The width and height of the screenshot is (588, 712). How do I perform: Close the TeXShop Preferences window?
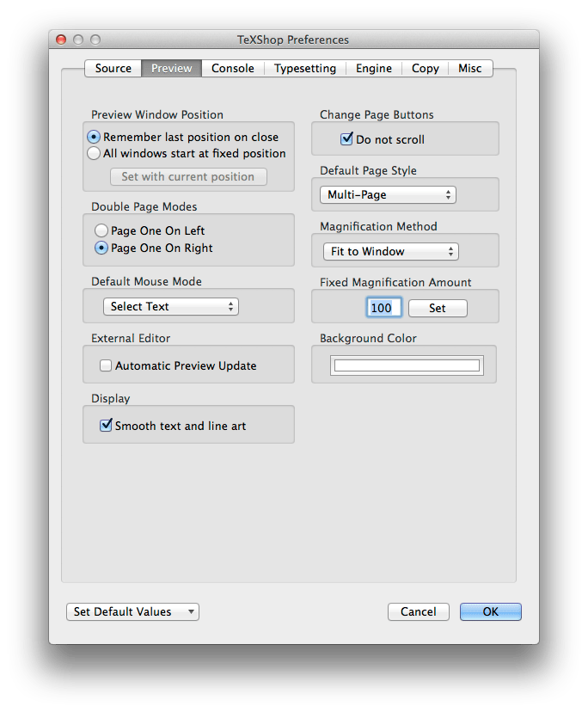(61, 40)
